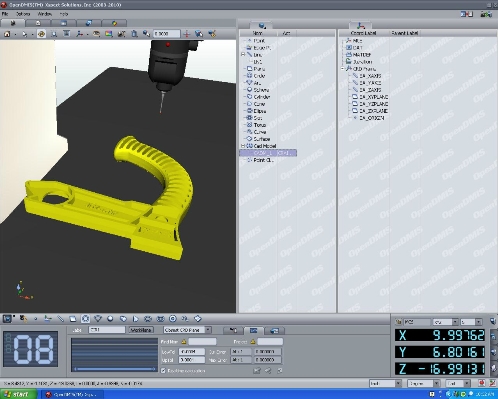Open the Help menu

[x=64, y=14]
